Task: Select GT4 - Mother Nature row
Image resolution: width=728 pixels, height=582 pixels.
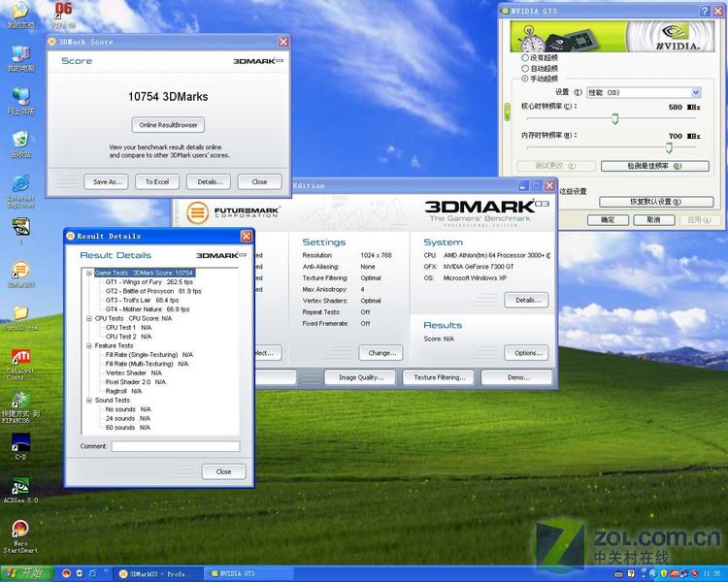Action: 148,309
